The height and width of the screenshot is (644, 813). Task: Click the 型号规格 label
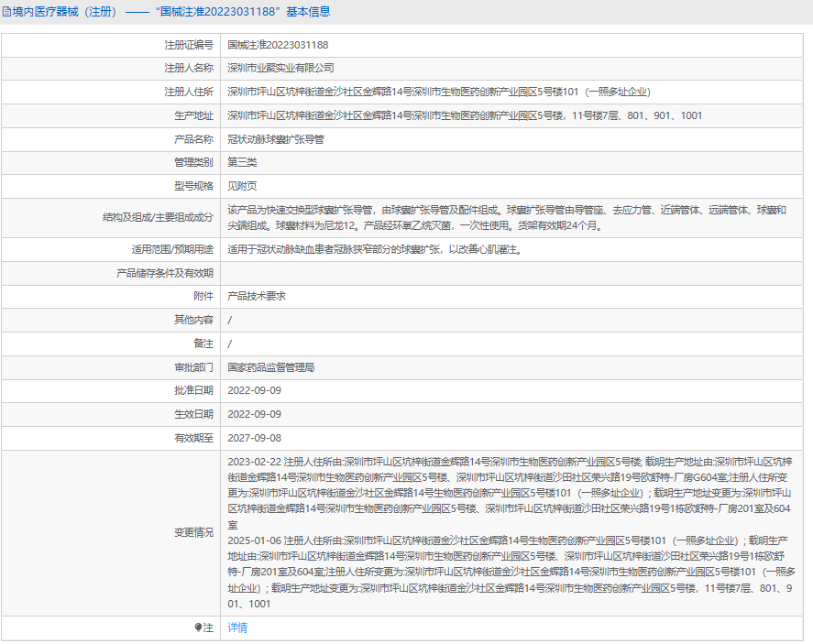193,186
